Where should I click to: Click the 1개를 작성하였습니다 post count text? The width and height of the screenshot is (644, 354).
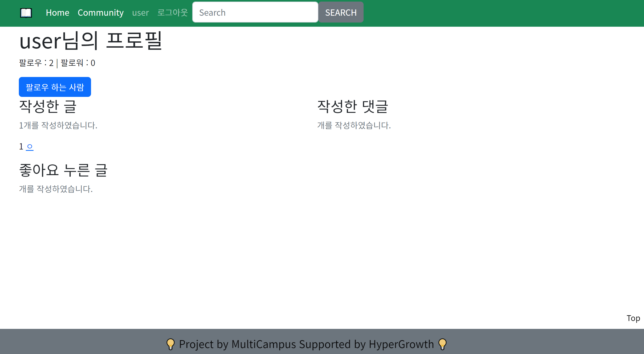58,125
